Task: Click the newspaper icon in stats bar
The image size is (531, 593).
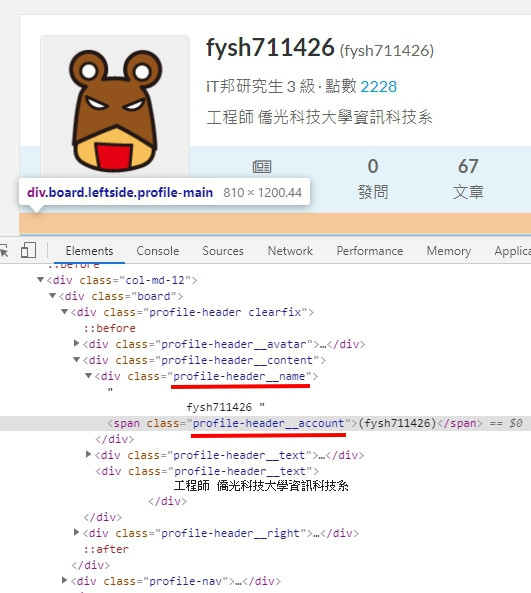Action: point(262,166)
